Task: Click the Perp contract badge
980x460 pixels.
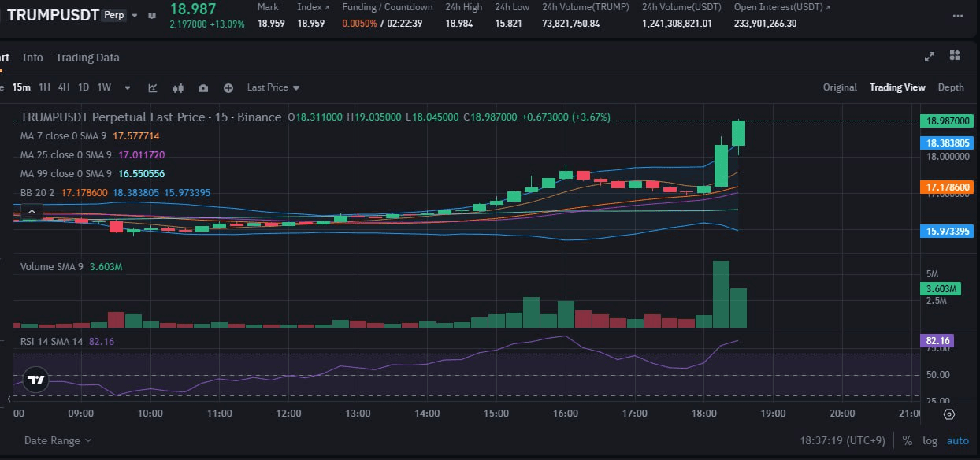Action: [113, 15]
